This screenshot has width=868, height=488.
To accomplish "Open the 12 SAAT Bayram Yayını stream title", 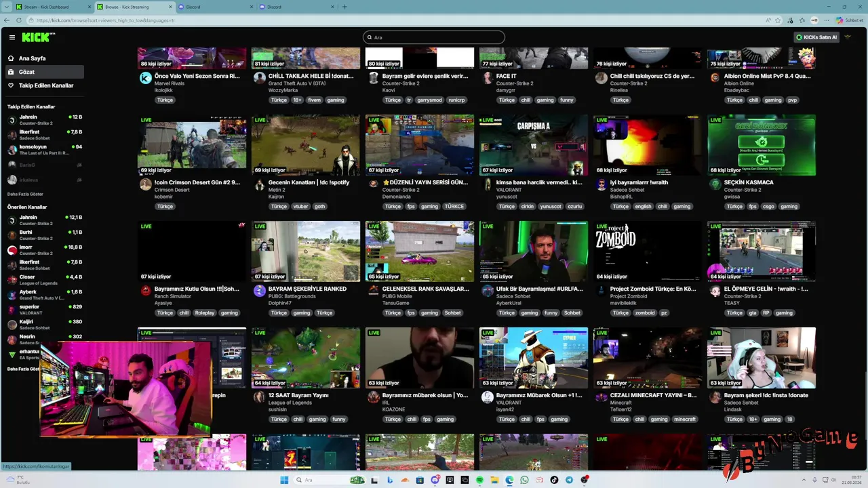I will 298,395.
